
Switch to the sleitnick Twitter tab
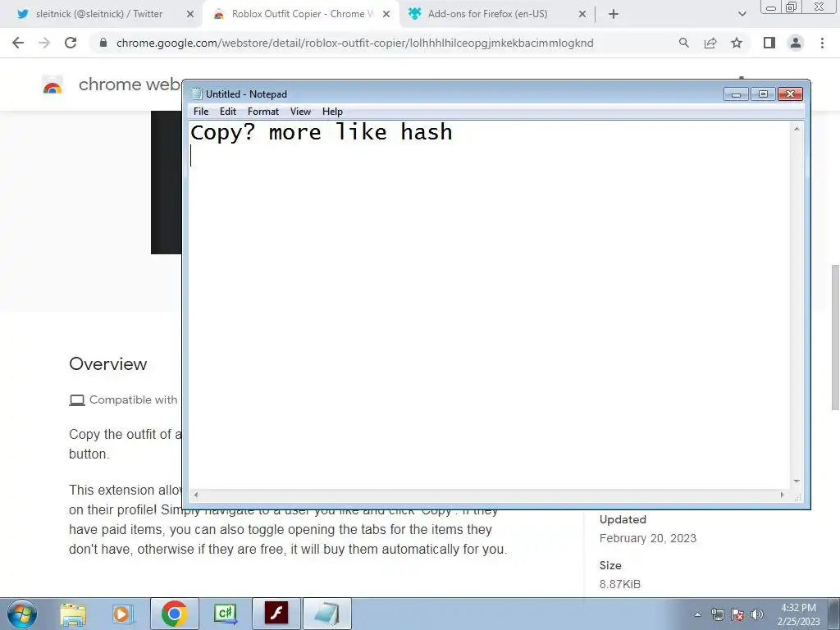click(99, 14)
